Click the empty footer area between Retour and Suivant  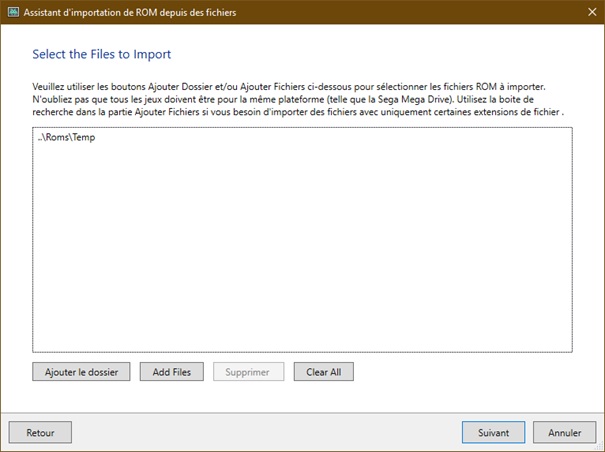(260, 433)
